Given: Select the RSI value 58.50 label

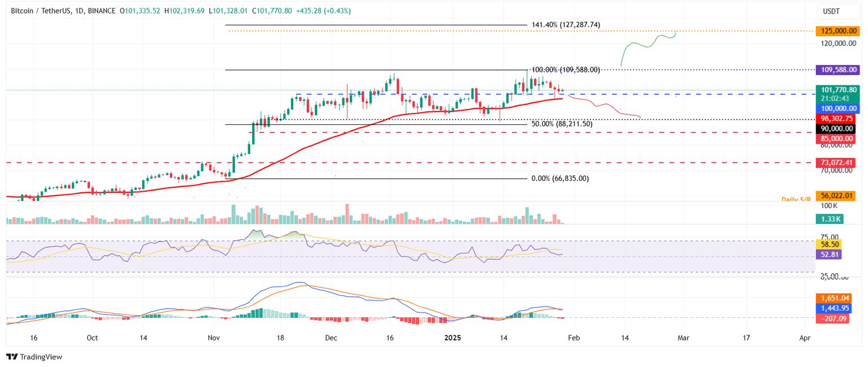Looking at the screenshot, I should tap(830, 244).
